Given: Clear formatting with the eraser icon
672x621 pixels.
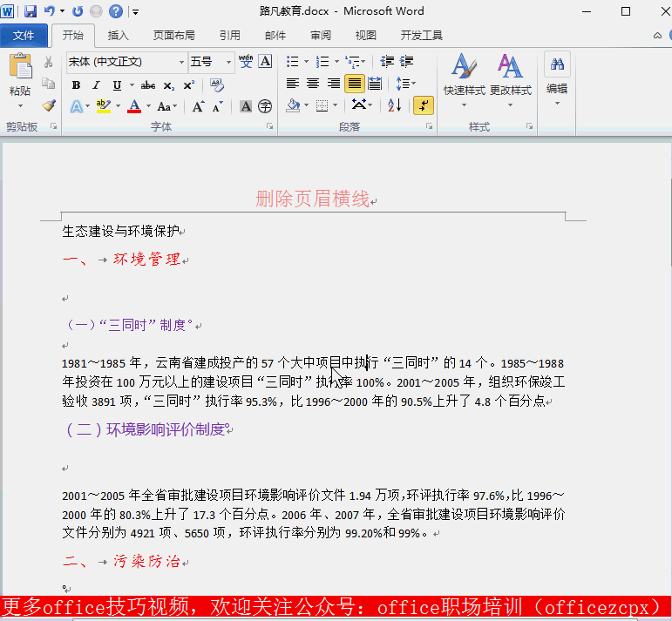Looking at the screenshot, I should point(217,85).
